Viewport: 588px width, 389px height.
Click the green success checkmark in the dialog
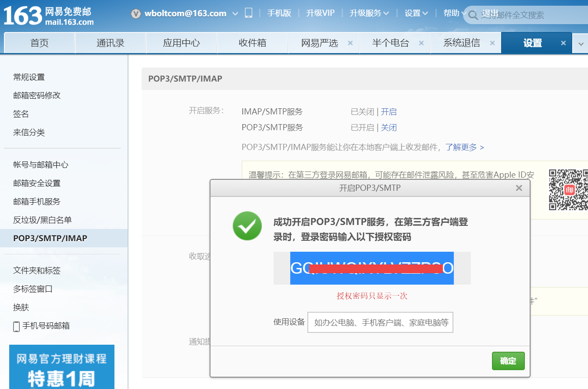[x=247, y=226]
